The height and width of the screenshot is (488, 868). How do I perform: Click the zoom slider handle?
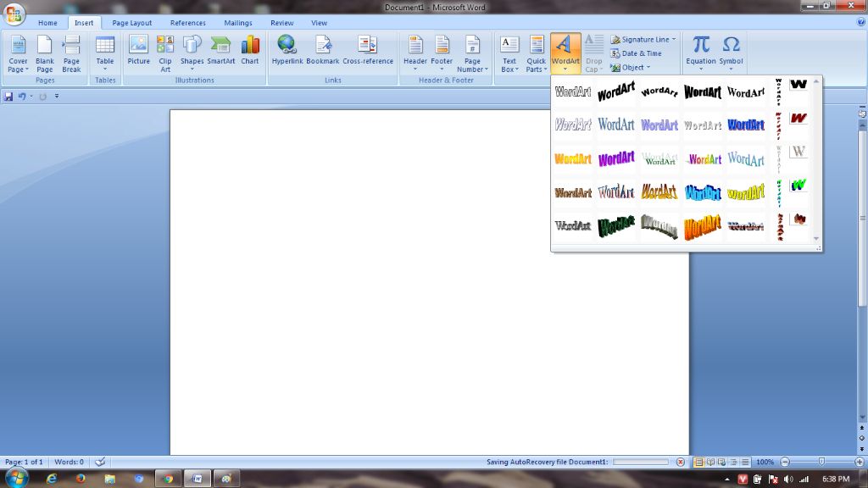tap(821, 462)
